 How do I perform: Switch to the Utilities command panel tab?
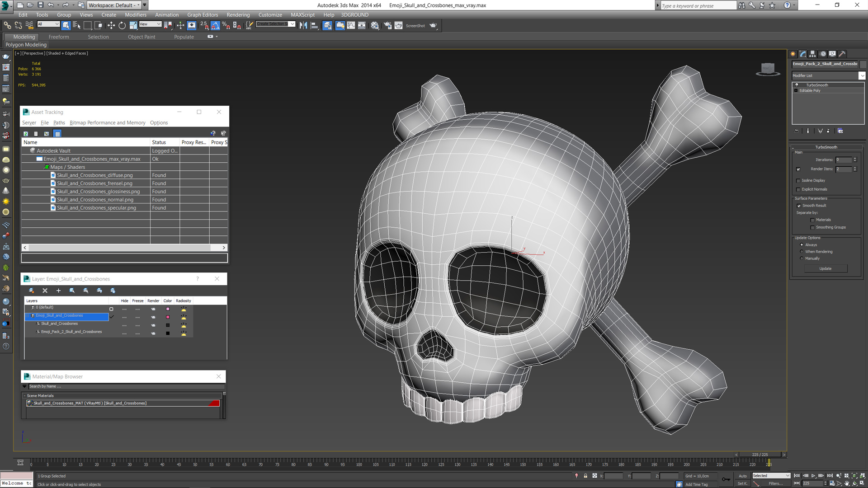point(842,53)
